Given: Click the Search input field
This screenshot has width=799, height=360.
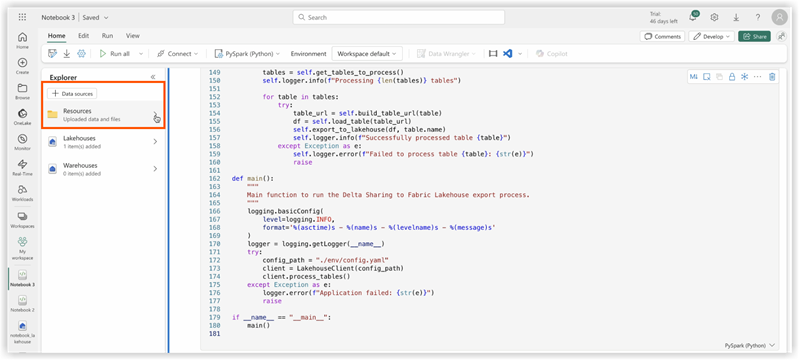Looking at the screenshot, I should (398, 17).
